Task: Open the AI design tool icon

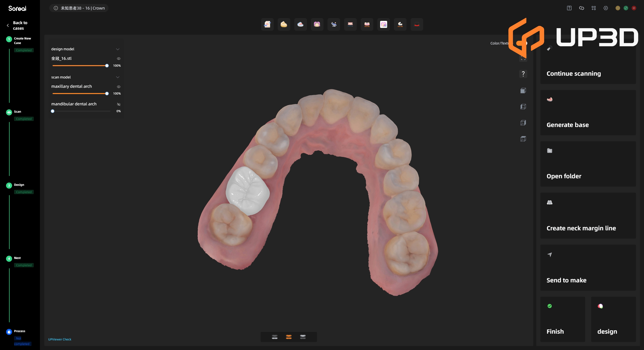Action: coord(383,24)
